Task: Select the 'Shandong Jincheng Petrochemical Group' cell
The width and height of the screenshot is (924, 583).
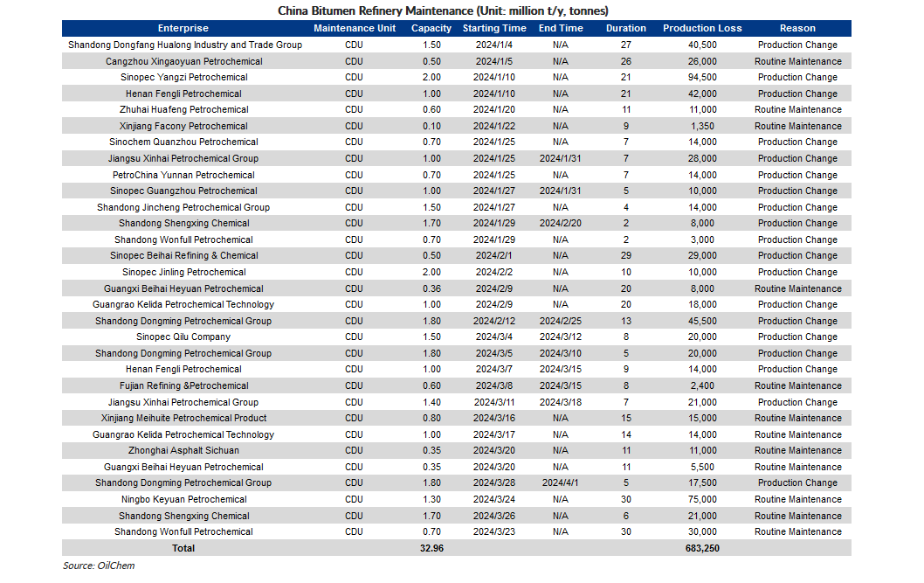Action: (x=183, y=207)
